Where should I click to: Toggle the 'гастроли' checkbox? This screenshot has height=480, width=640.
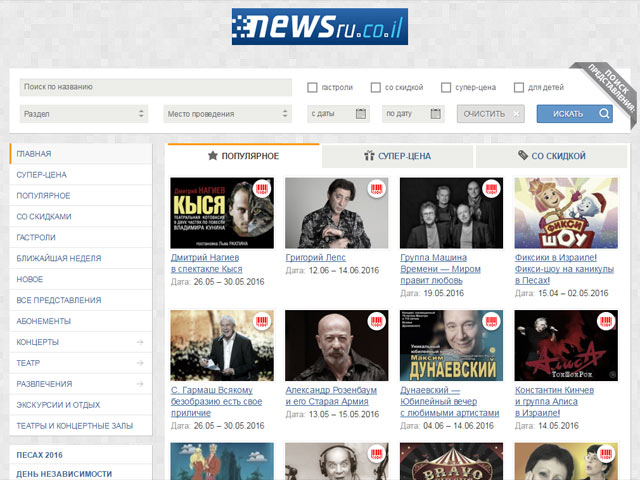click(x=312, y=87)
